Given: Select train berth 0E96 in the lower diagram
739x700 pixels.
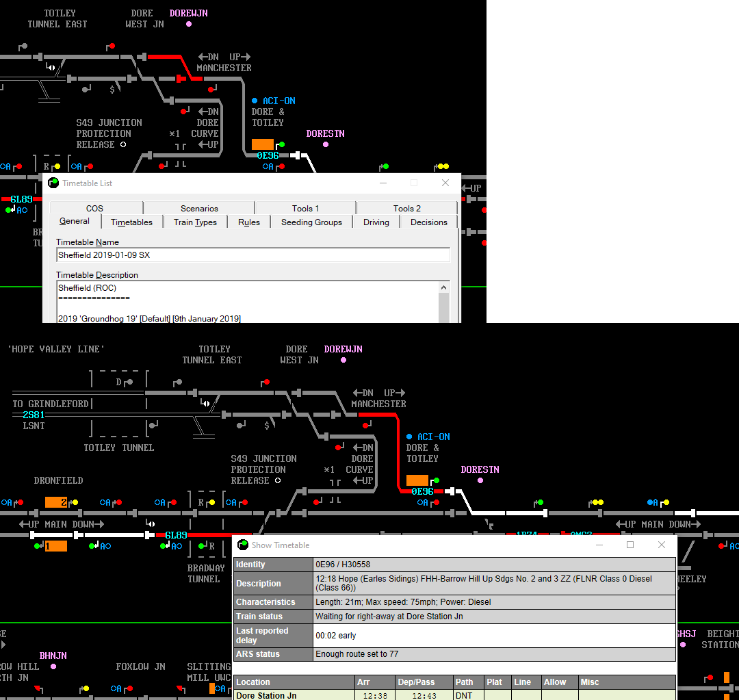Looking at the screenshot, I should click(422, 491).
